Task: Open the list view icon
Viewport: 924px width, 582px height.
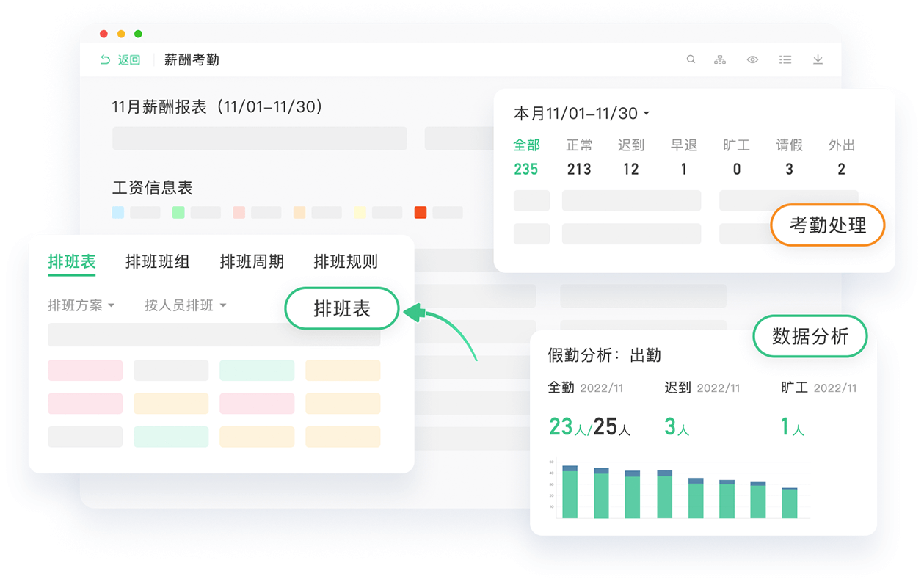Action: point(785,59)
